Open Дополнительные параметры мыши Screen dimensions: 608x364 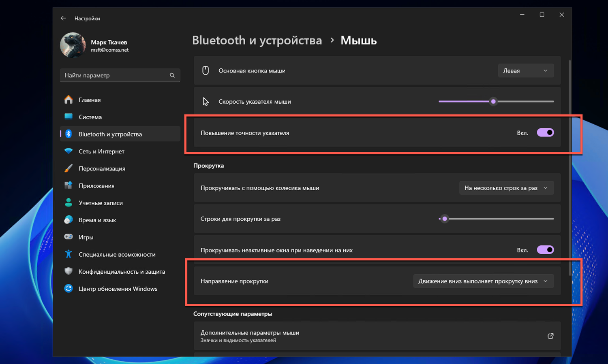pos(377,336)
